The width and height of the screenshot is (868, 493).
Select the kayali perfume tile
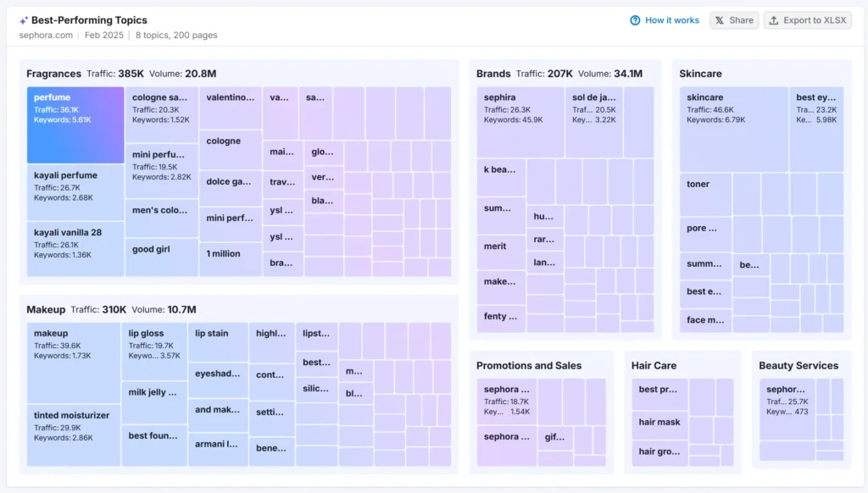[75, 192]
